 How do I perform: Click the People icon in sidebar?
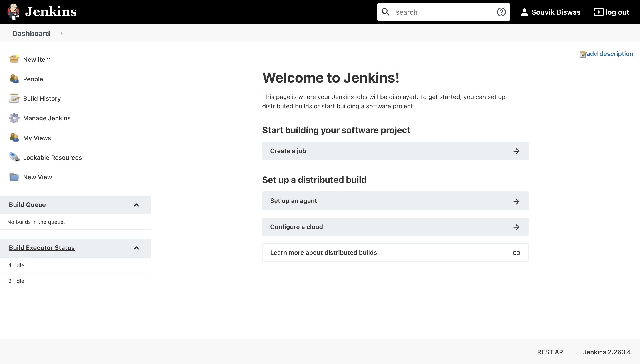tap(14, 79)
